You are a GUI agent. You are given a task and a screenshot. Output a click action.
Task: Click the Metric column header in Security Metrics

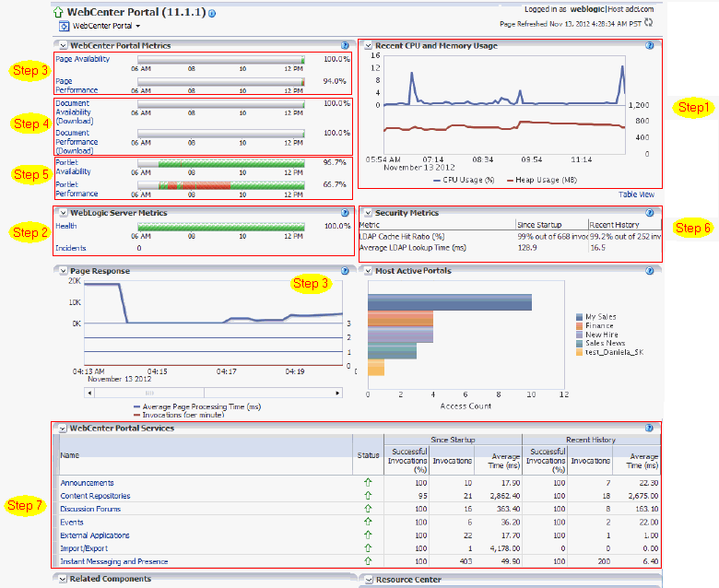point(437,225)
